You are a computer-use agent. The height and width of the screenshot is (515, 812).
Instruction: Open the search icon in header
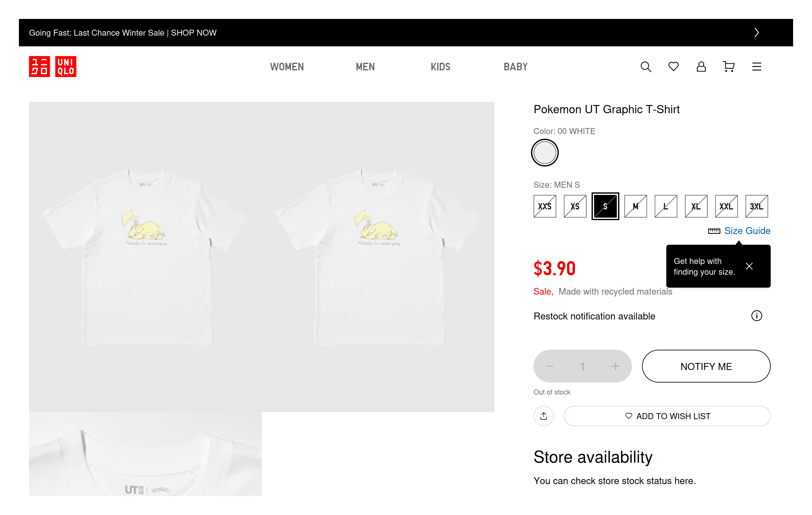click(x=646, y=67)
